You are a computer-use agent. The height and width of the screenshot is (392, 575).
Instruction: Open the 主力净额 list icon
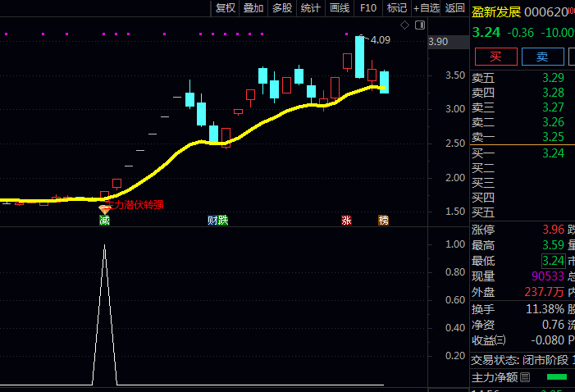[x=525, y=377]
